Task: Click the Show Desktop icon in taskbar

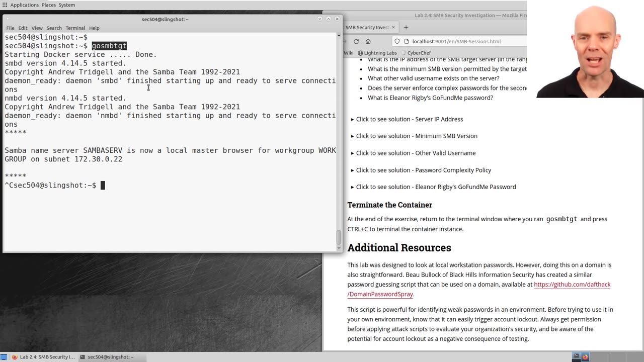Action: [4, 357]
